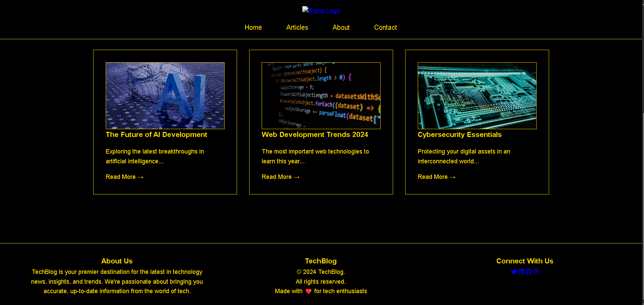Click Read More under Web Development Trends 2024
Screen dimensions: 644x305
(280, 177)
